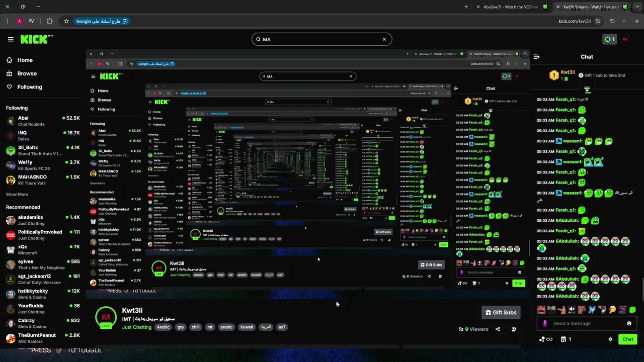This screenshot has width=644, height=362.
Task: Open a new browser tab
Action: [466, 7]
